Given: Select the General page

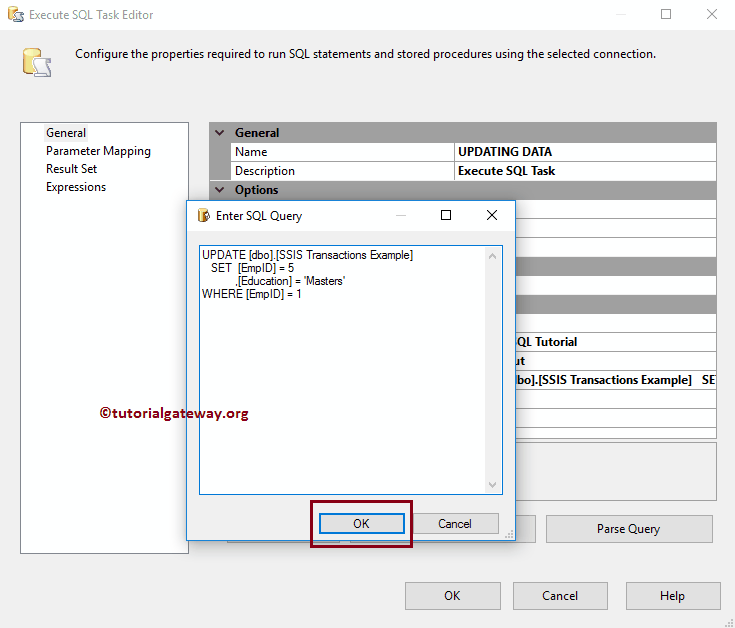Looking at the screenshot, I should coord(66,133).
